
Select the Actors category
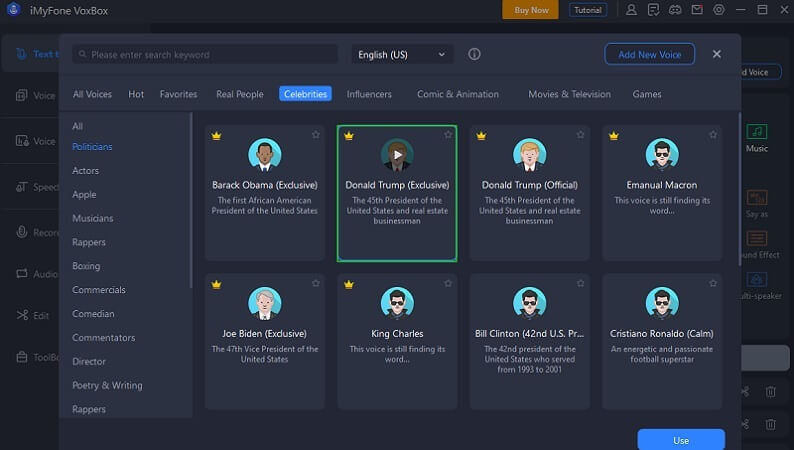[x=86, y=171]
